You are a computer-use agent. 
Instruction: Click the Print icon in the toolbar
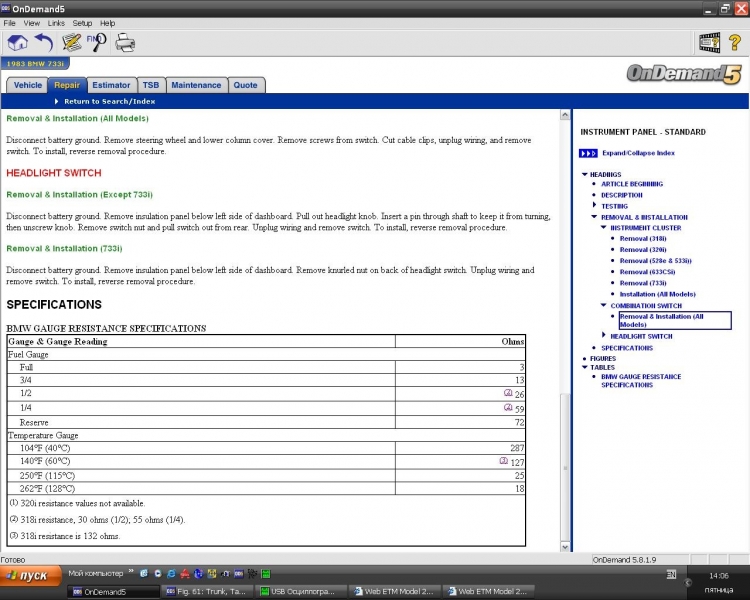(125, 42)
